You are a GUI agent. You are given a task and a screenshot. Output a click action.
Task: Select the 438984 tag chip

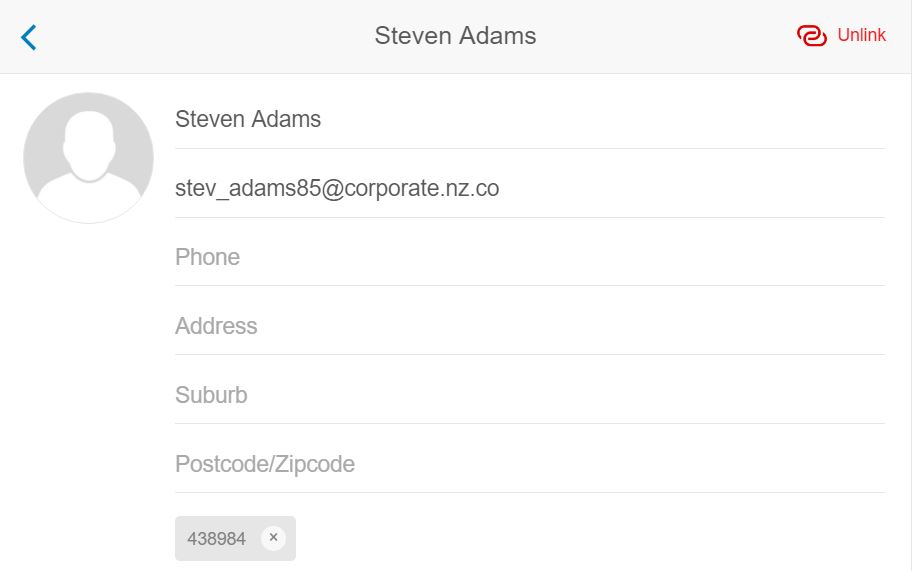point(236,538)
